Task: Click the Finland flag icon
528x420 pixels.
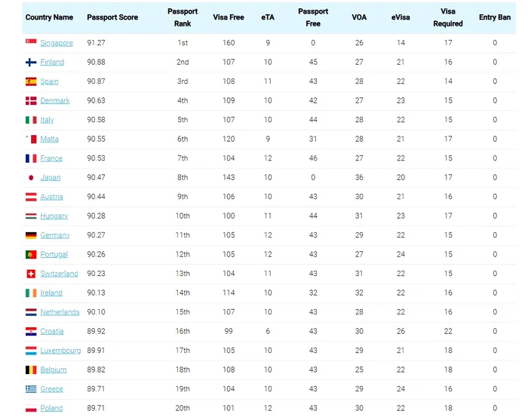Action: (31, 62)
